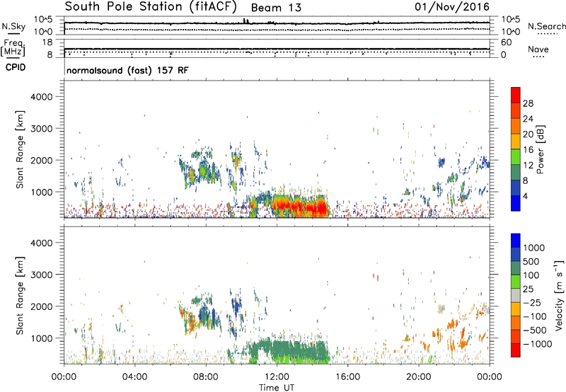566x392 pixels.
Task: Click the 'Nave' legend label
Action: tap(538, 49)
